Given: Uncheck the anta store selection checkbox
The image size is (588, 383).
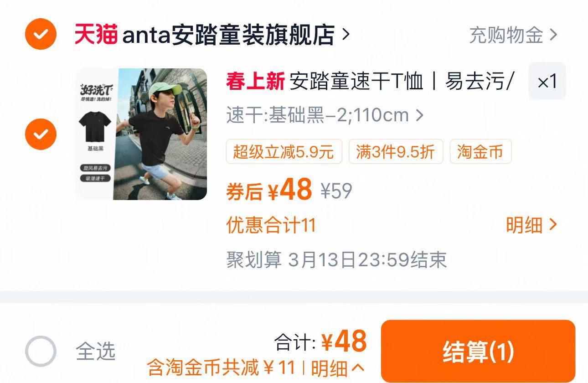Looking at the screenshot, I should (x=41, y=34).
